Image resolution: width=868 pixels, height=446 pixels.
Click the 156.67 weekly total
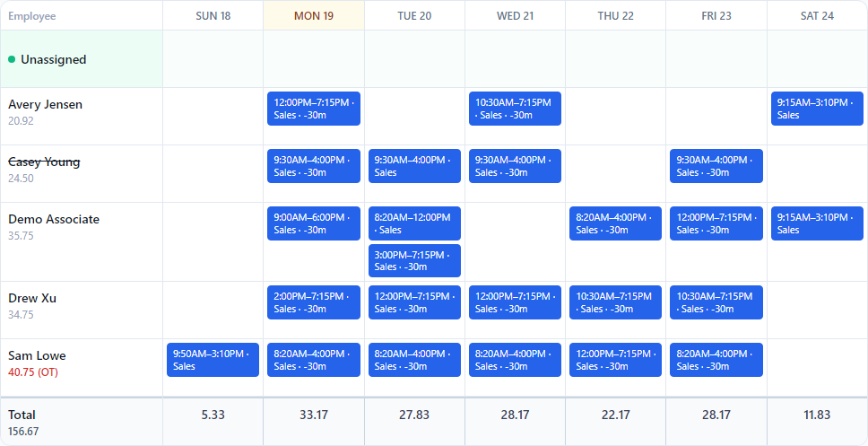tap(23, 431)
